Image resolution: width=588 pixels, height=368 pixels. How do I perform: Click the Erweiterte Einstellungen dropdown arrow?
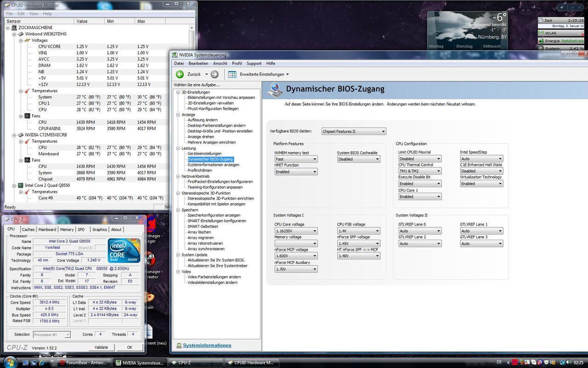[x=288, y=75]
